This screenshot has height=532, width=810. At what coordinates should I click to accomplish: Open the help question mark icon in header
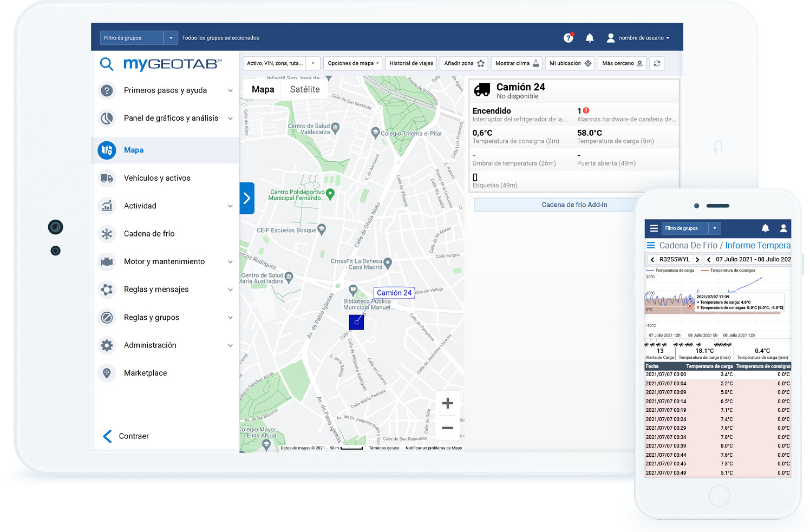point(568,38)
